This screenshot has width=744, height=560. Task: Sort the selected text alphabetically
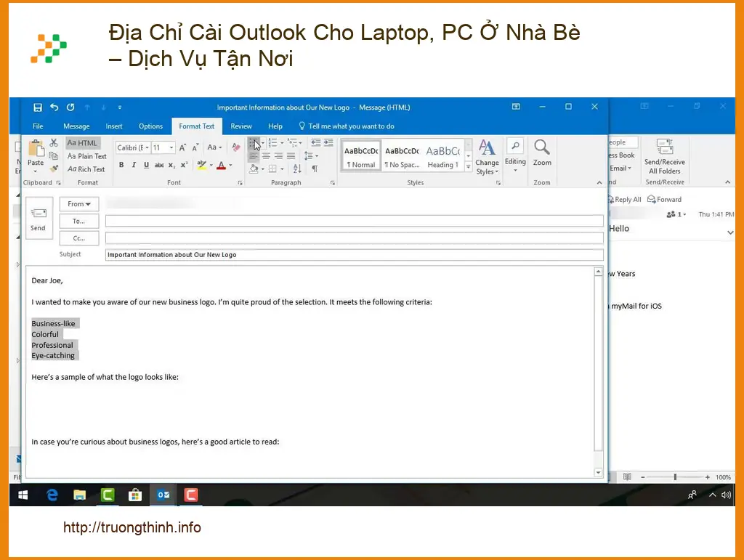(x=297, y=169)
